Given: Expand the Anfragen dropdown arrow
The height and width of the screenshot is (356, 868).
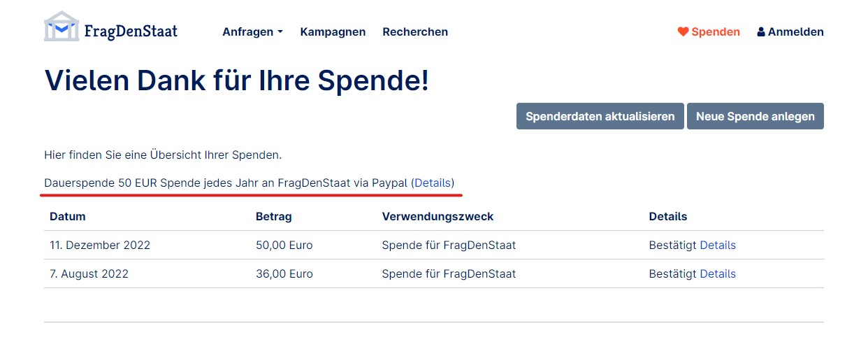Looking at the screenshot, I should 280,32.
